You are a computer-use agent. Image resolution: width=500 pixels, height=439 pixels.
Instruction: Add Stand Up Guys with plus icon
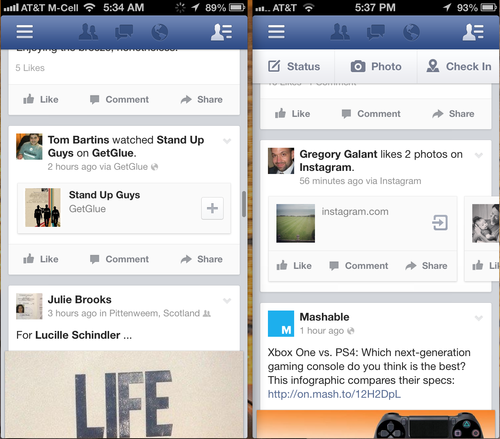[x=212, y=208]
